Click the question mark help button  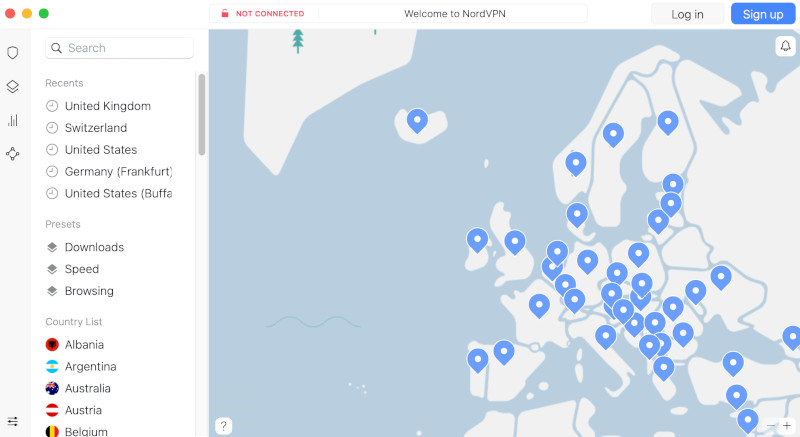(223, 426)
